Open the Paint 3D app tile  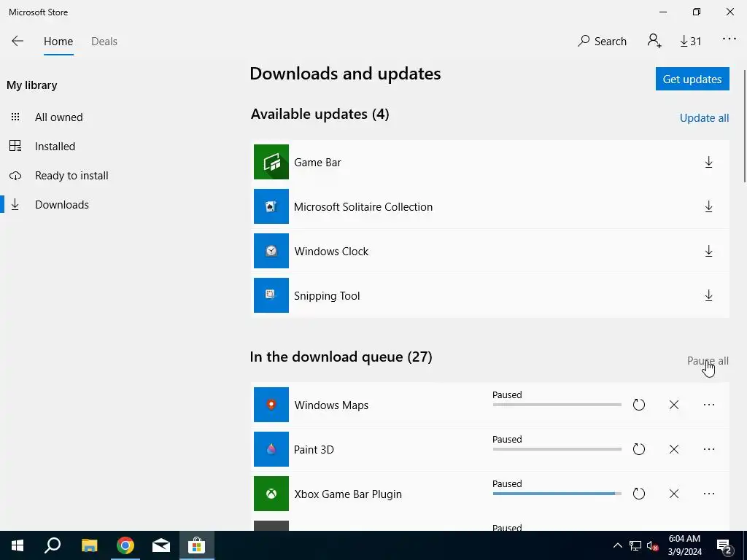click(271, 449)
